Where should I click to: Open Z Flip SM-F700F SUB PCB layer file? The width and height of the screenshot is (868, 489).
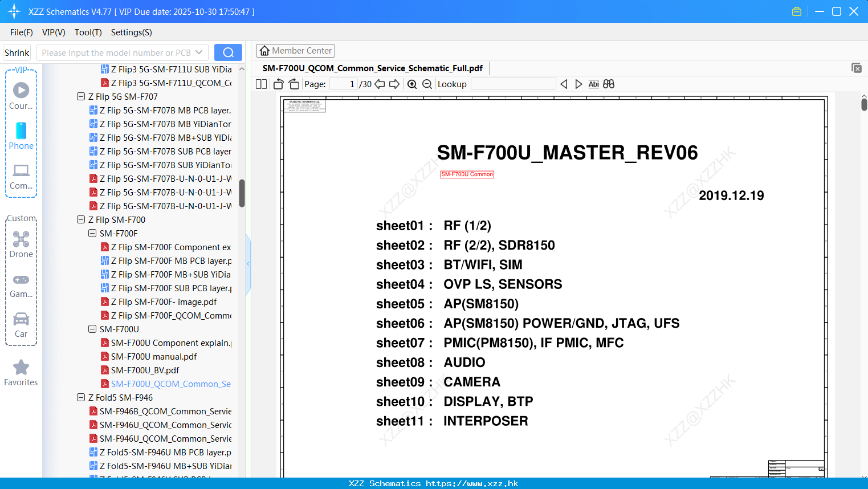(x=166, y=288)
